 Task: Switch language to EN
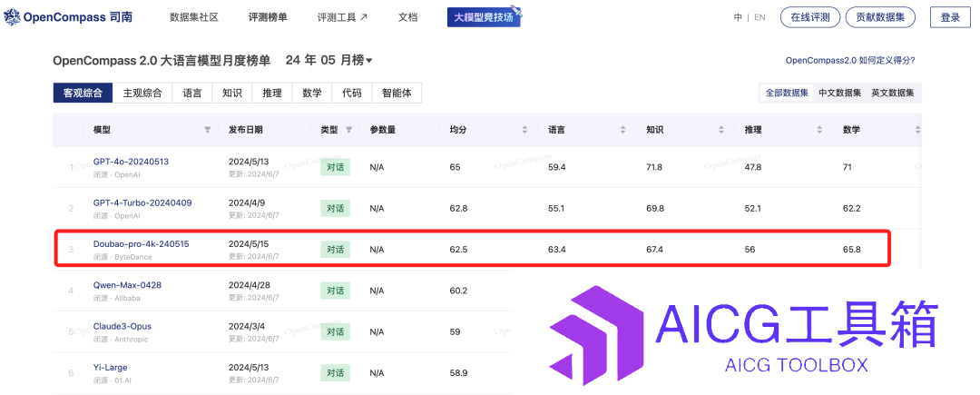pyautogui.click(x=759, y=17)
